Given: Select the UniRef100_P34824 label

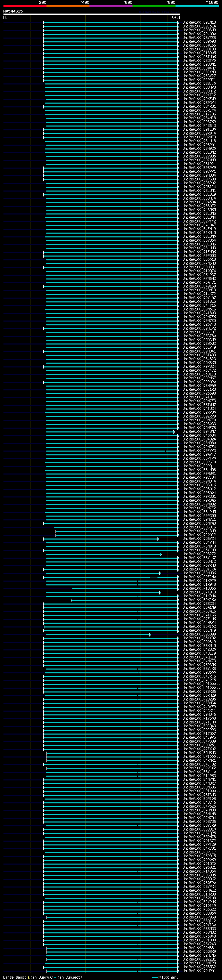Looking at the screenshot, I should [199, 439].
